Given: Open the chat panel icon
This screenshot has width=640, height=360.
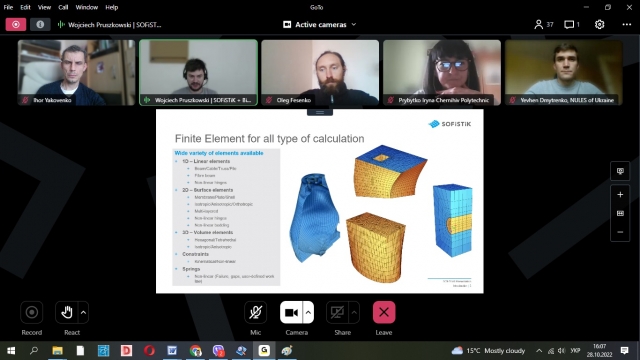Looking at the screenshot, I should coord(571,24).
